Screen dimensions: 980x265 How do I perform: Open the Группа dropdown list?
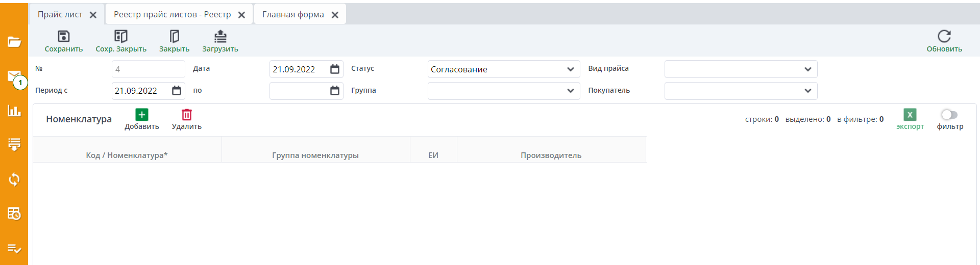pyautogui.click(x=570, y=91)
